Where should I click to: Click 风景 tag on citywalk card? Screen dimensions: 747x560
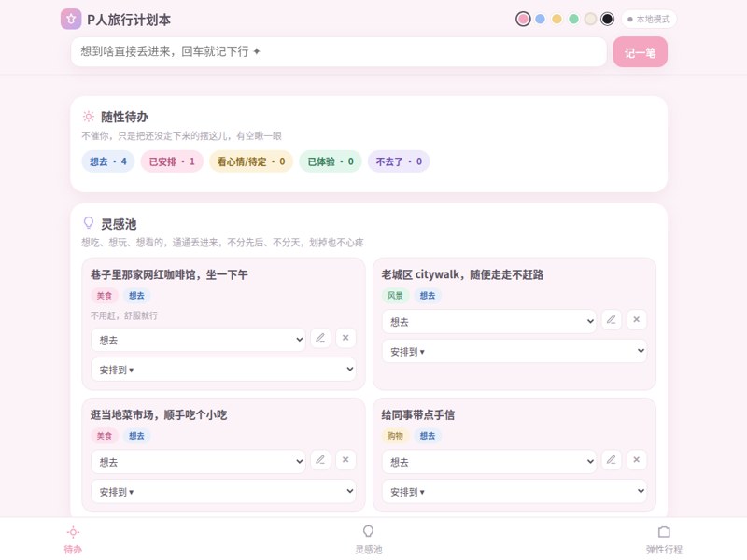(395, 296)
